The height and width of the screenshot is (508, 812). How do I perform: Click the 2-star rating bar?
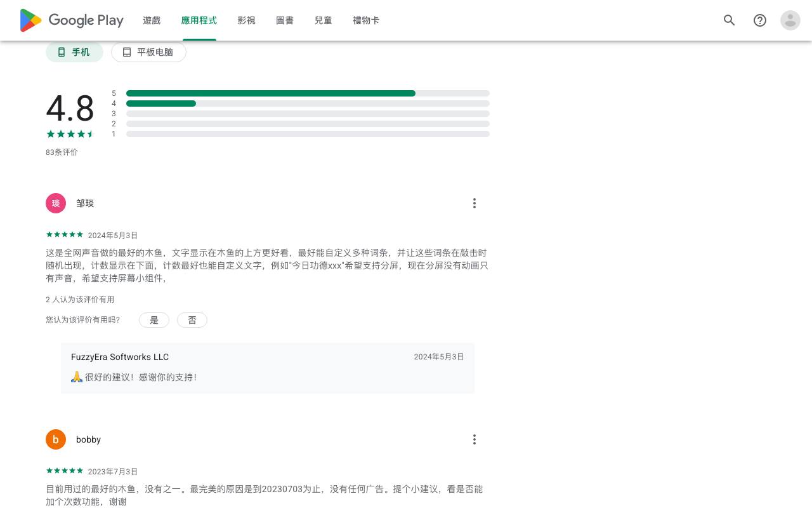308,124
